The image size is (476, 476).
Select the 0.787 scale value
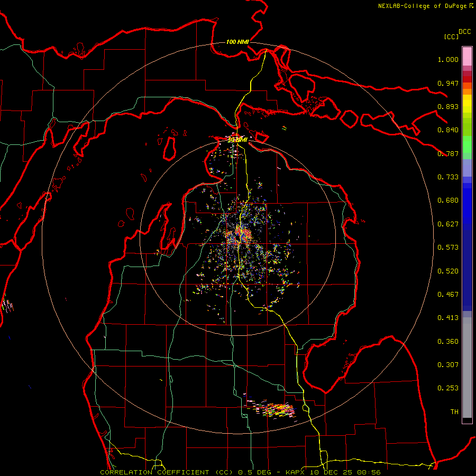tap(448, 153)
